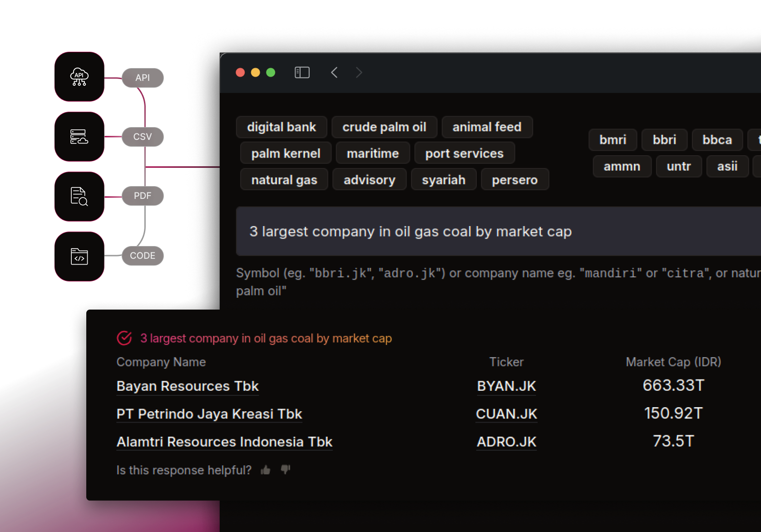Select the bmri ticker chip
The image size is (761, 532).
coord(613,140)
